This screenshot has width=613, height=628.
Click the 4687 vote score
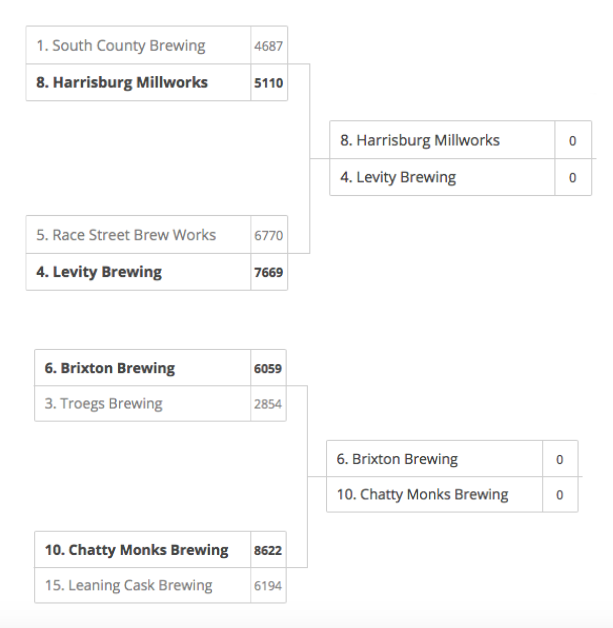[x=269, y=46]
